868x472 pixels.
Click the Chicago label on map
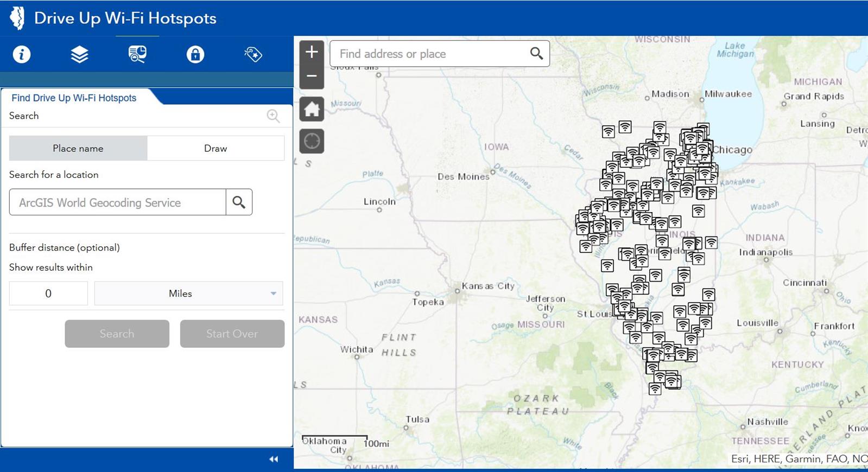(732, 150)
